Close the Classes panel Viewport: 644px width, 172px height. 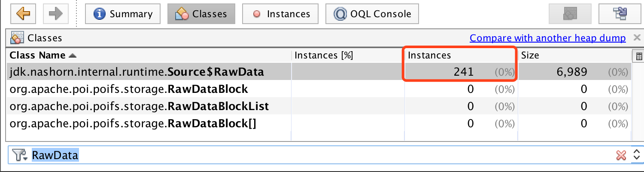click(637, 38)
